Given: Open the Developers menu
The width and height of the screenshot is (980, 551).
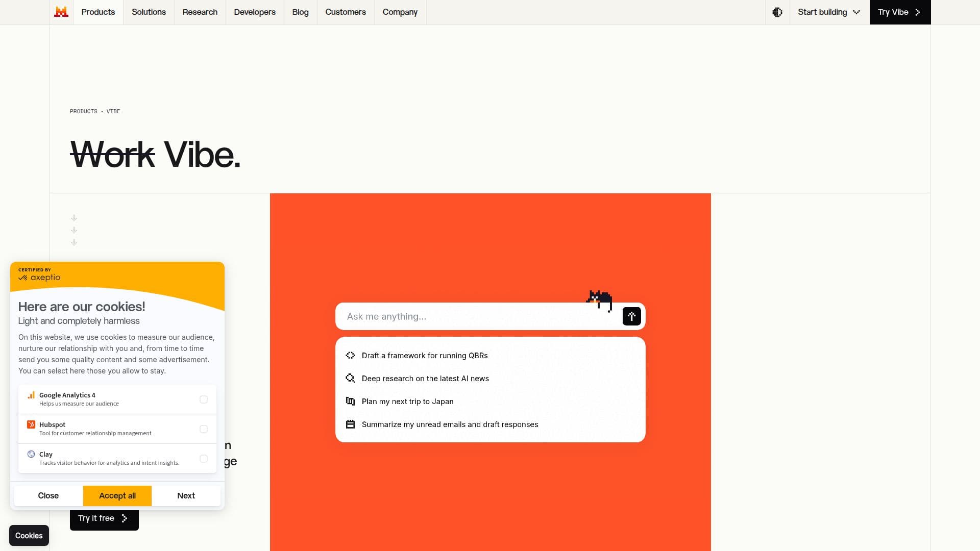Looking at the screenshot, I should coord(255,12).
